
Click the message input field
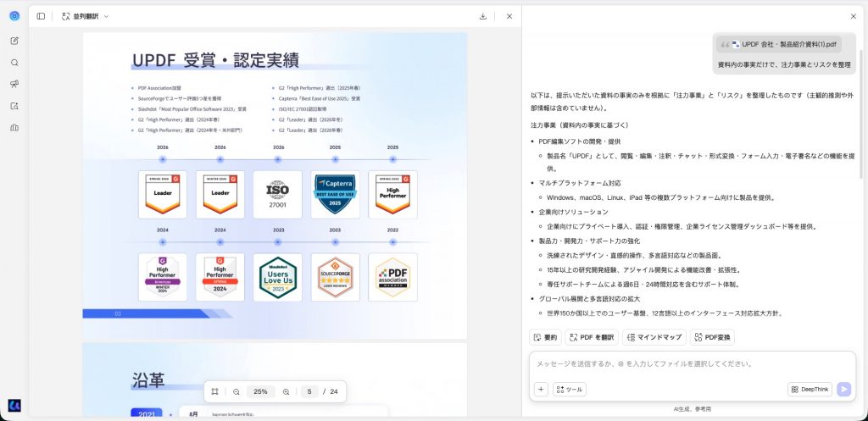(692, 364)
